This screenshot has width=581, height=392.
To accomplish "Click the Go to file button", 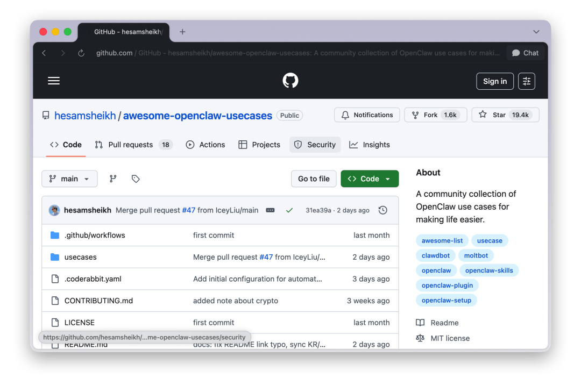I will tap(314, 179).
